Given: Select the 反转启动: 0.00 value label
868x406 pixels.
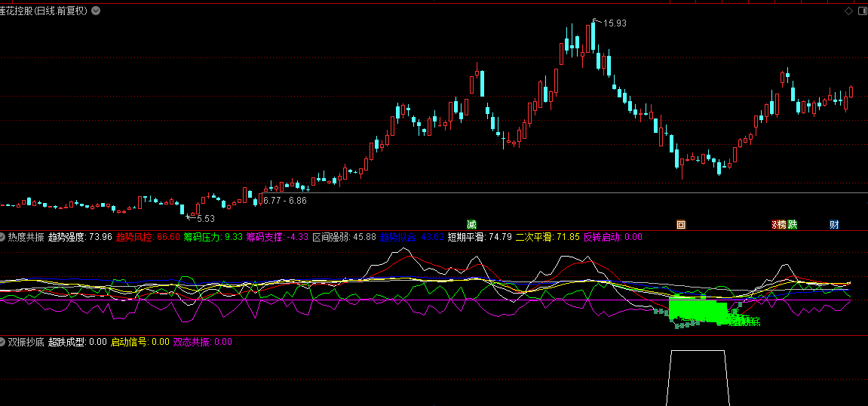Looking at the screenshot, I should 613,237.
